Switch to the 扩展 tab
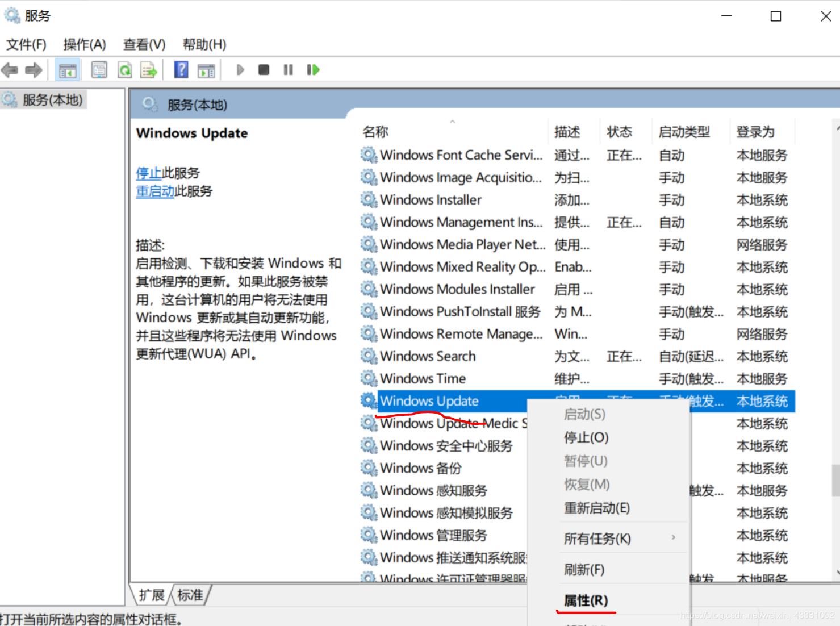The image size is (840, 626). (x=152, y=595)
